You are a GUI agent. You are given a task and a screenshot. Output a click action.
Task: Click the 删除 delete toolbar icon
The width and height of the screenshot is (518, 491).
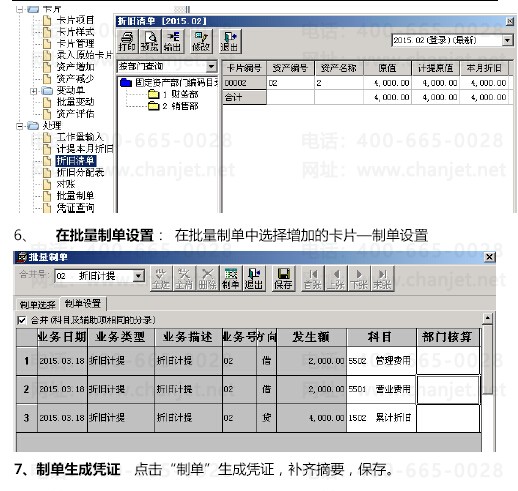coord(207,278)
